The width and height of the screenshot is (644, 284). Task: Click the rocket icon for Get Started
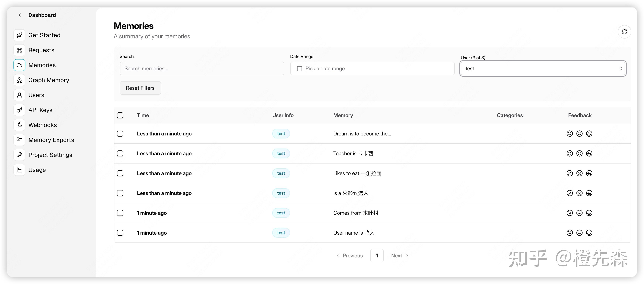point(19,35)
